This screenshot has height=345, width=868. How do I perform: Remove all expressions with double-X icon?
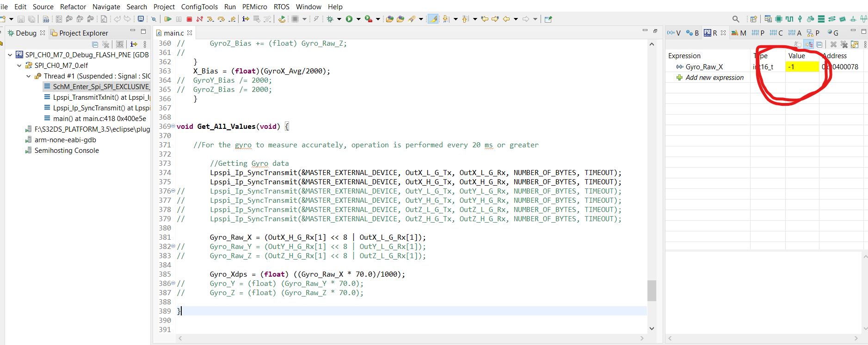[844, 44]
